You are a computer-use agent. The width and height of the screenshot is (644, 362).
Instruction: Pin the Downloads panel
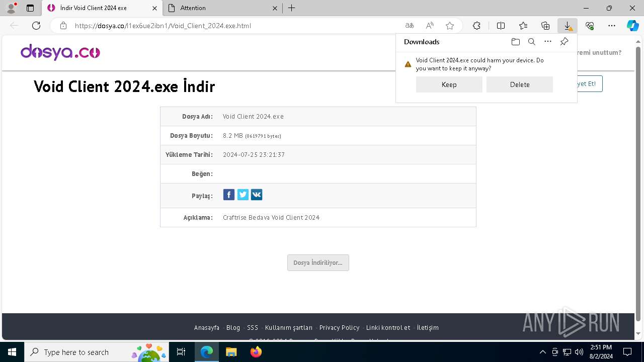pyautogui.click(x=564, y=42)
